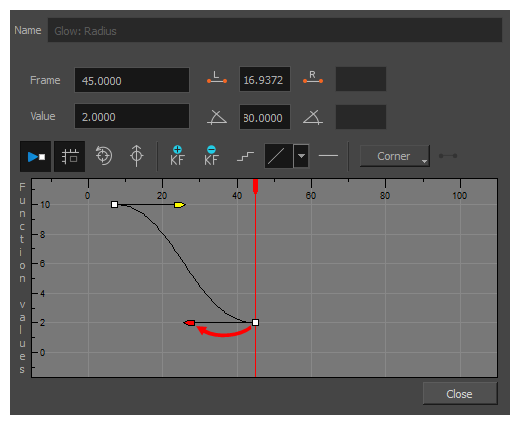This screenshot has width=520, height=425.
Task: Open the Corner handle type dropdown
Action: [x=395, y=156]
